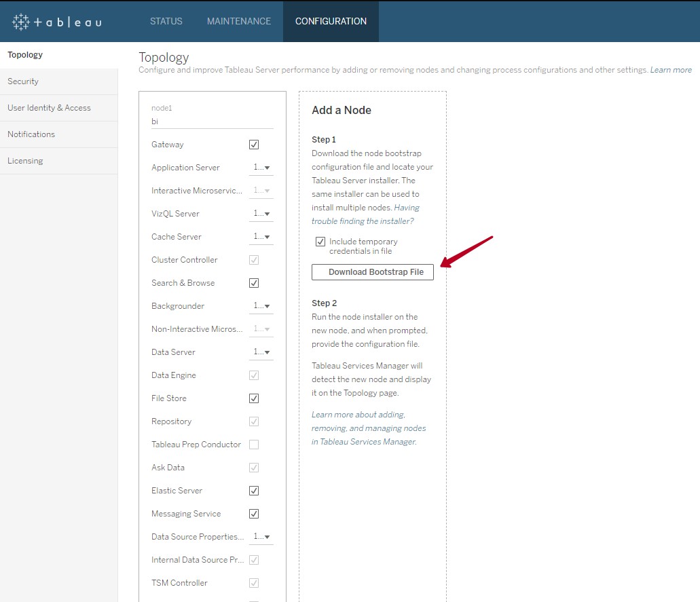
Task: Open the MAINTENANCE tab
Action: click(239, 21)
